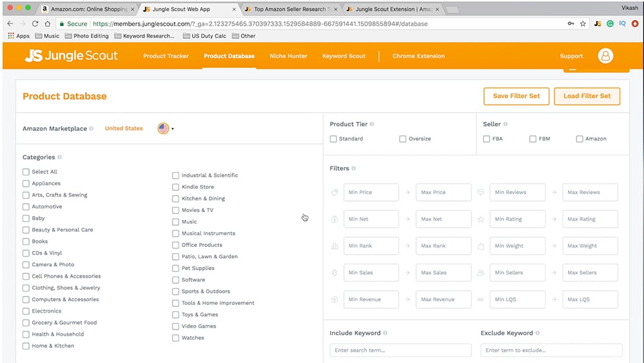Click the Load Filter Set button

tap(587, 96)
